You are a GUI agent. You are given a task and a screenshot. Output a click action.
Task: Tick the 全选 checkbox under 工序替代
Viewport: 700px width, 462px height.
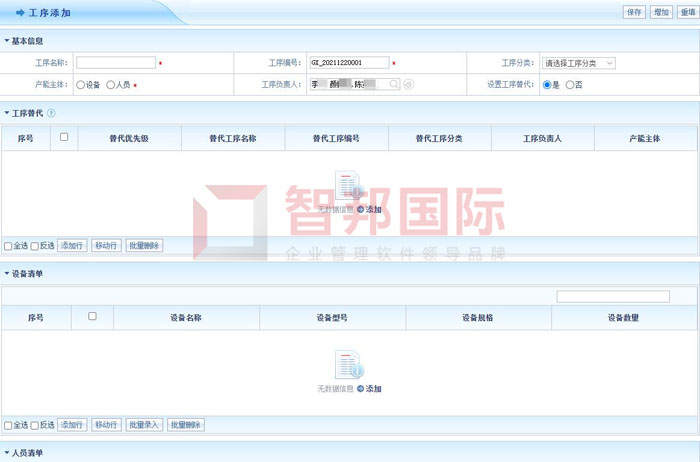point(8,245)
